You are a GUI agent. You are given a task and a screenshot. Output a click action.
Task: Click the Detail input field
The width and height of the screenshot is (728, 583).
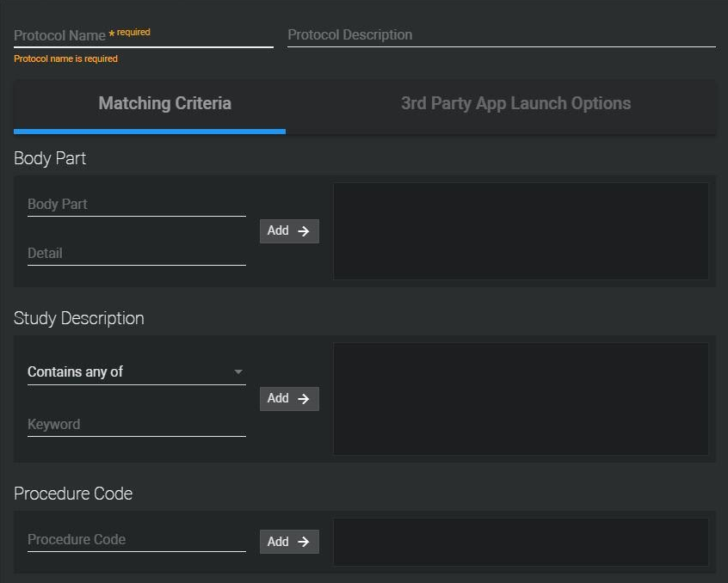[x=136, y=254]
